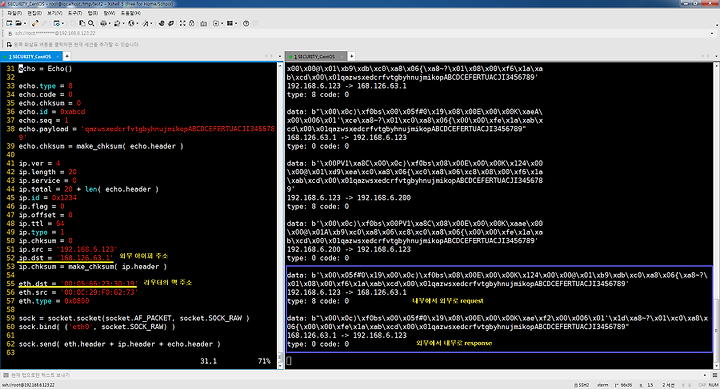Launch Xagent toolbar icon
The height and width of the screenshot is (389, 720).
[171, 23]
